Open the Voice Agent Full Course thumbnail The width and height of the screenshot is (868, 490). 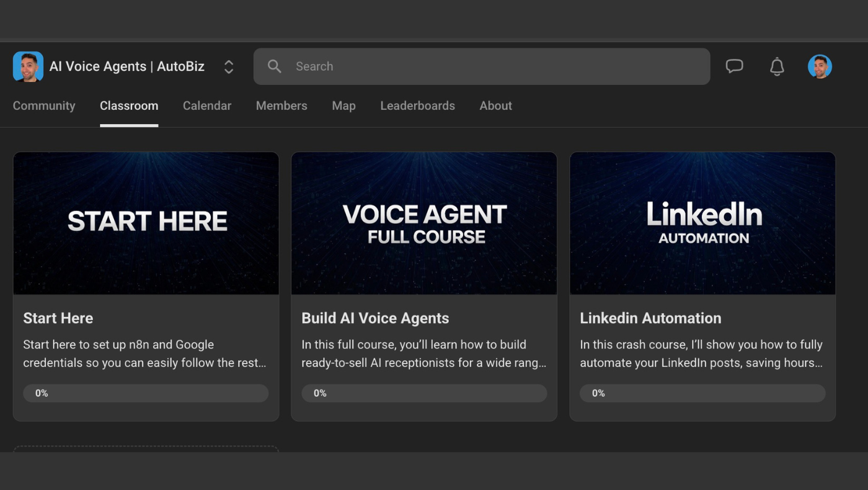[x=424, y=223]
